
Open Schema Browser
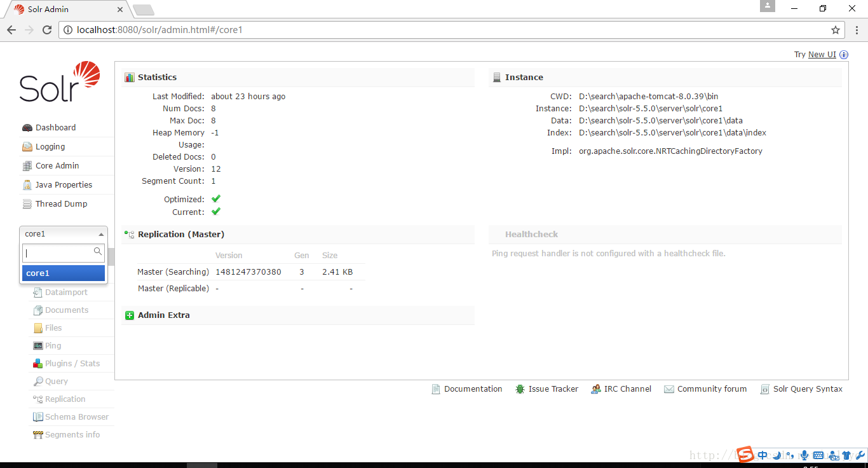[x=71, y=417]
